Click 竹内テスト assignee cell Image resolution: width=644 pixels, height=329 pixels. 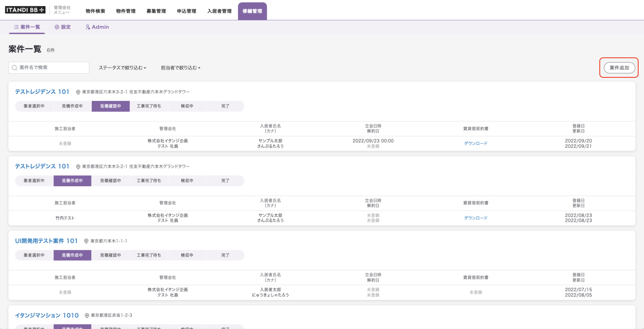[x=65, y=218]
